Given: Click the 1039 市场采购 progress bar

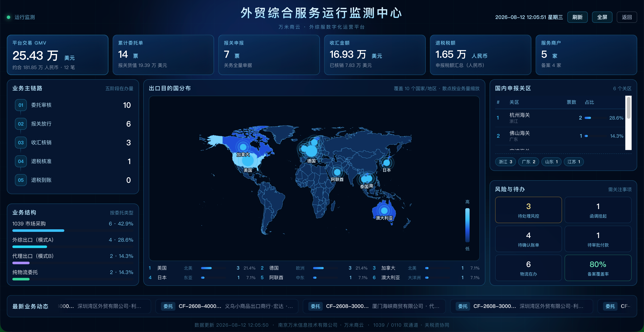Looking at the screenshot, I should tap(73, 230).
